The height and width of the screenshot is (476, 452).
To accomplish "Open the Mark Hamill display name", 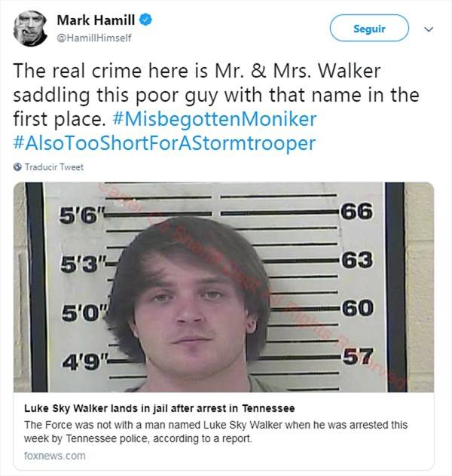I will pos(96,20).
